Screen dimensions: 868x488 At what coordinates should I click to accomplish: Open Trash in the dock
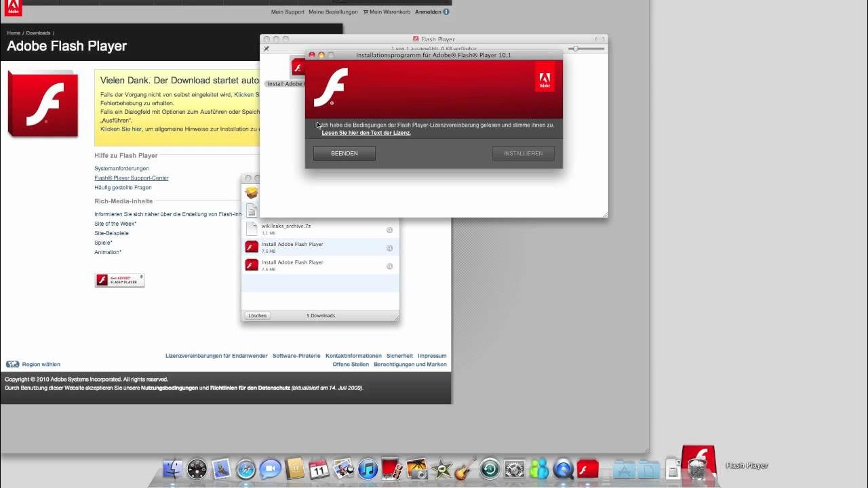[x=698, y=469]
